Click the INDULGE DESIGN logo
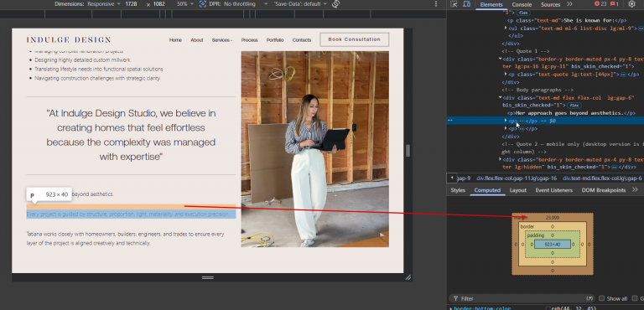Screen dimensions: 644x310 click(x=69, y=40)
